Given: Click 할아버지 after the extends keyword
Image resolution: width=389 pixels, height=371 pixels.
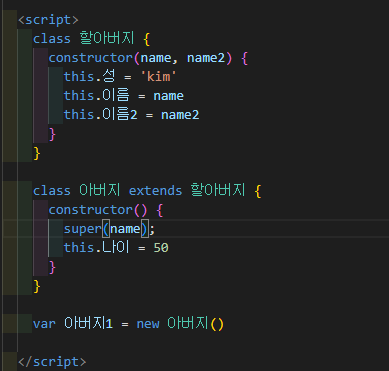Looking at the screenshot, I should click(x=218, y=191).
